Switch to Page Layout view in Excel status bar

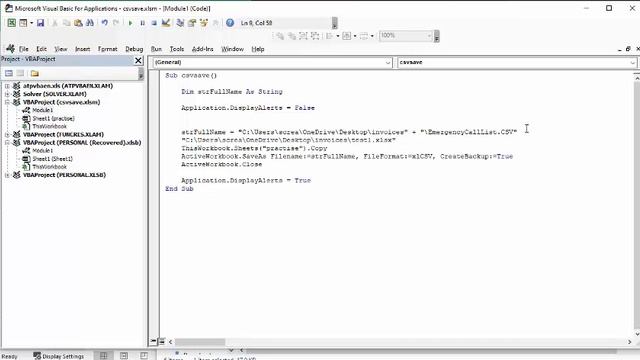pyautogui.click(x=124, y=356)
